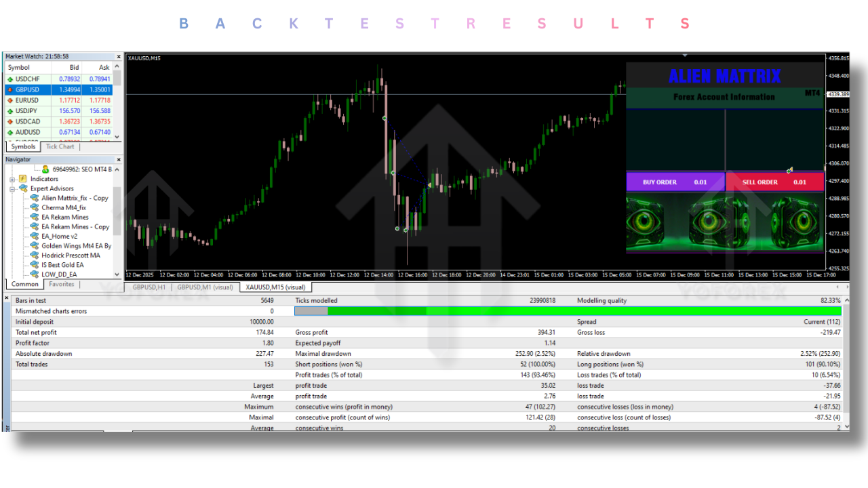This screenshot has height=488, width=868.
Task: Click the USDCHF up-arrow symbol icon
Action: pyautogui.click(x=10, y=79)
